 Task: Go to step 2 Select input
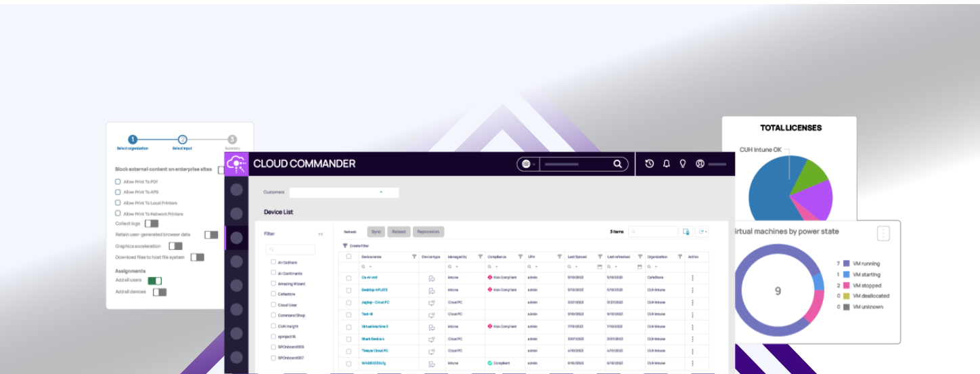coord(182,140)
